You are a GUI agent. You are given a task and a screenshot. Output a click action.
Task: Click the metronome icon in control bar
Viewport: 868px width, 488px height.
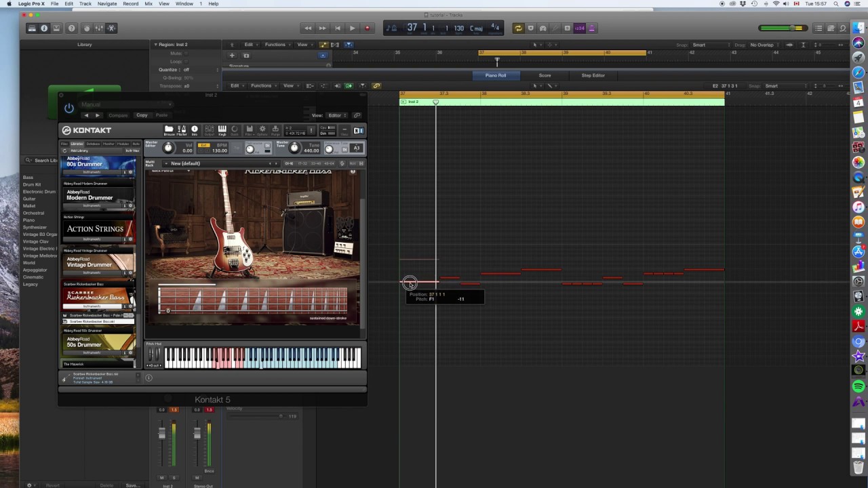pos(592,28)
